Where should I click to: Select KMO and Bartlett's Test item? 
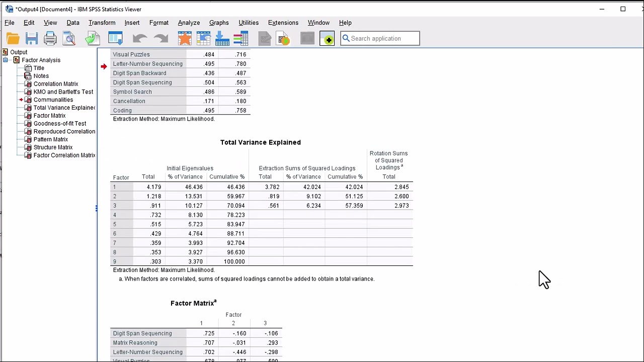click(x=63, y=92)
